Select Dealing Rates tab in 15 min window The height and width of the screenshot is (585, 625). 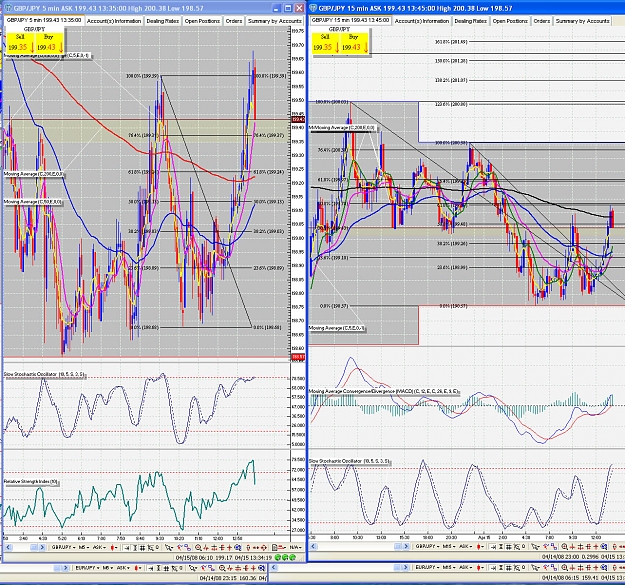tap(470, 21)
